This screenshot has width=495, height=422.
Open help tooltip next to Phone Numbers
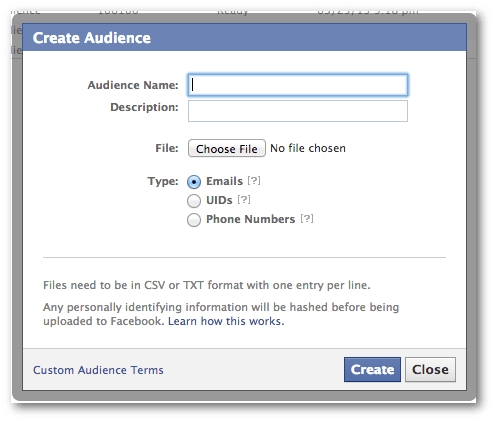point(307,219)
